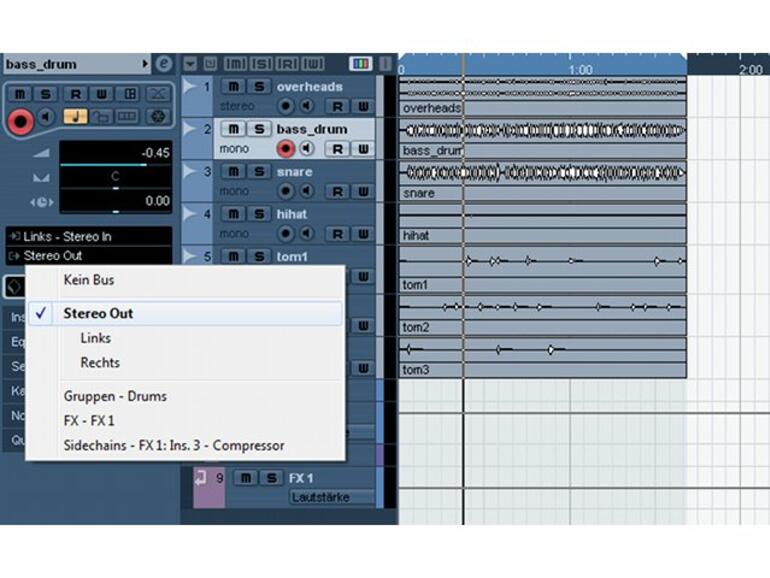Mute the overheads track

[234, 86]
